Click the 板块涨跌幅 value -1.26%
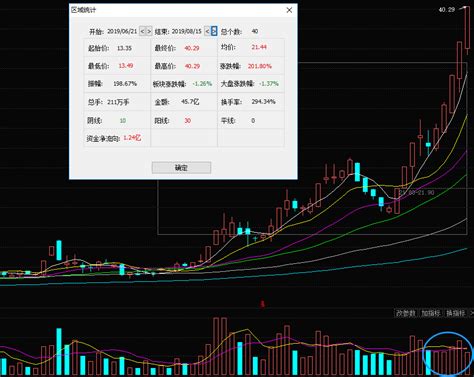 point(202,83)
